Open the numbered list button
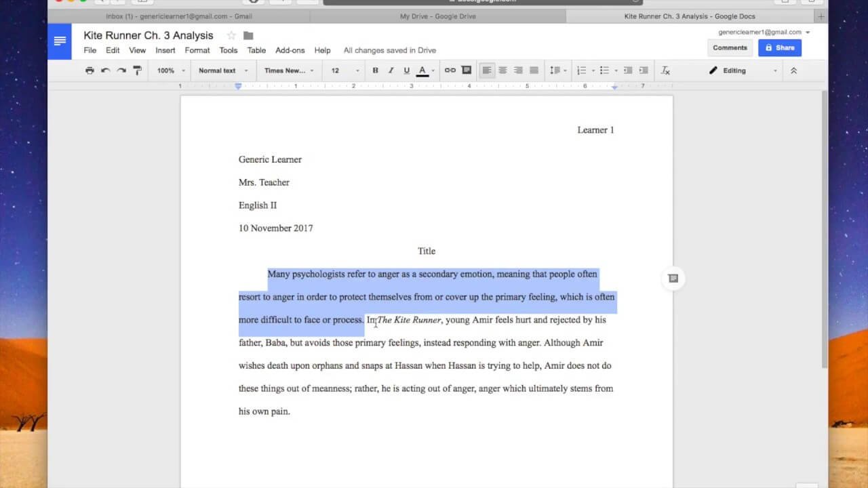The image size is (868, 488). 581,70
